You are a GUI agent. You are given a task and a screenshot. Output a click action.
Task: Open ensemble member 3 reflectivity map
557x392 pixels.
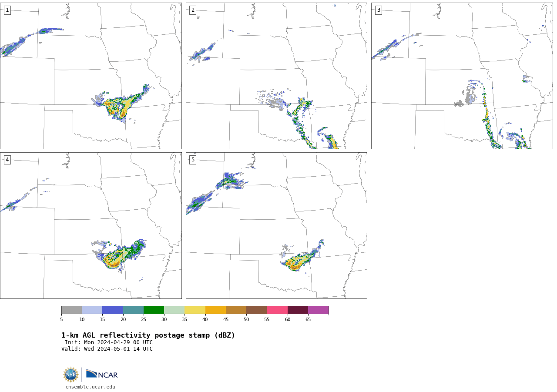[462, 76]
